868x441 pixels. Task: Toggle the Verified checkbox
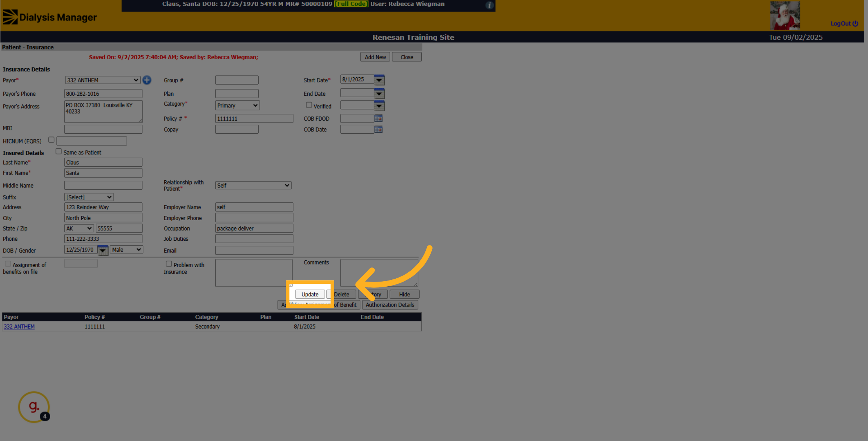309,105
